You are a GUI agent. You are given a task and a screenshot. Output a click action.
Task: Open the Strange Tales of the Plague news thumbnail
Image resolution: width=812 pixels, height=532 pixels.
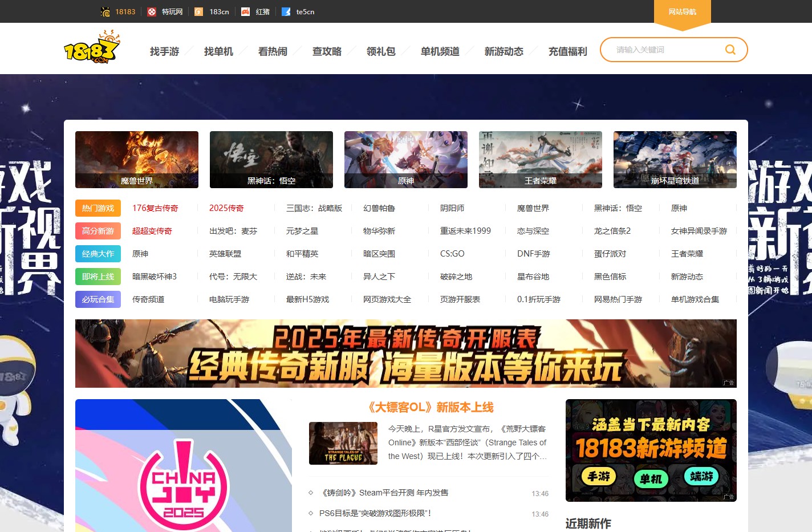[343, 443]
